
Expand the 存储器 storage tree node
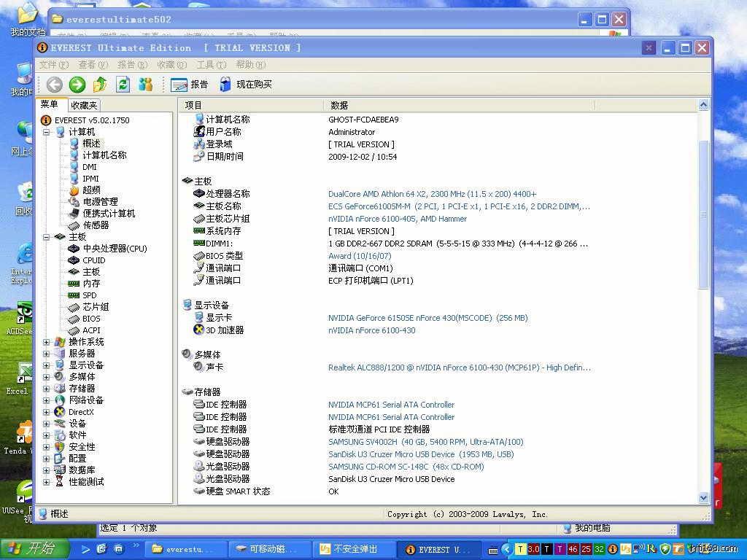[x=47, y=389]
